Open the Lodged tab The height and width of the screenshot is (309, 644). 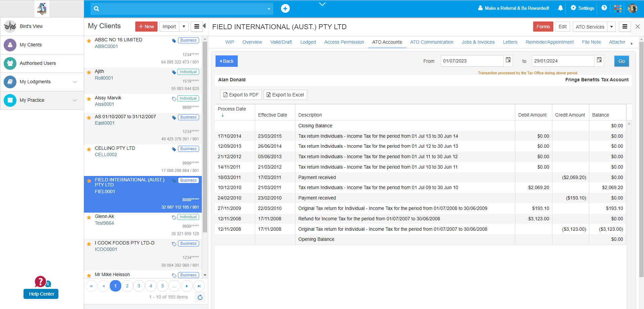(308, 42)
